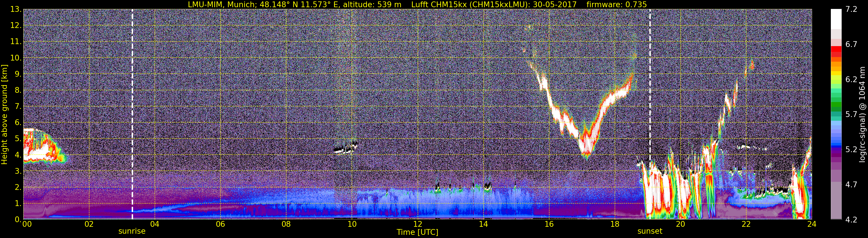Click the colorbar tick label '7.2'
The height and width of the screenshot is (238, 868).
851,10
